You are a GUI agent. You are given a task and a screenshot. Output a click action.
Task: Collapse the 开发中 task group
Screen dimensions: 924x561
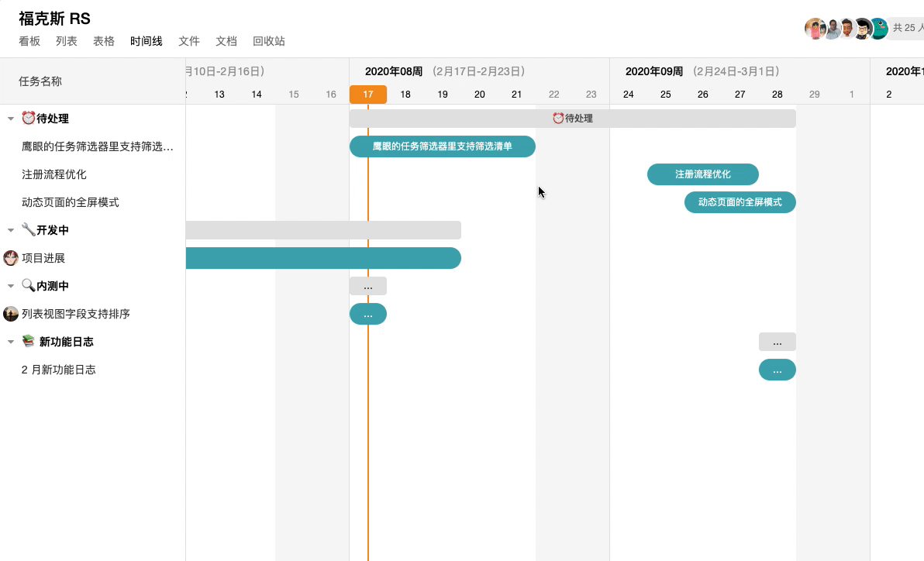[11, 230]
